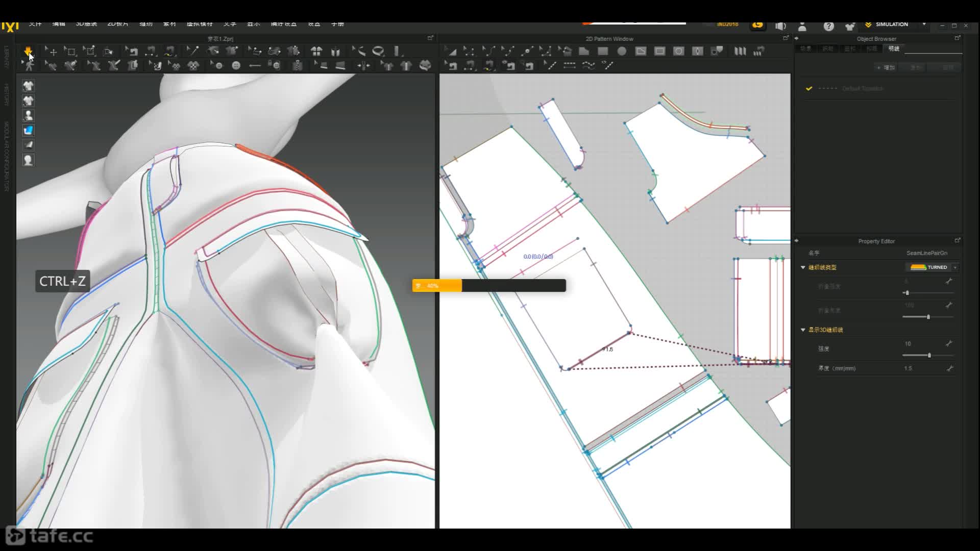Select the Select/Move tool with plus cursor

pyautogui.click(x=51, y=51)
